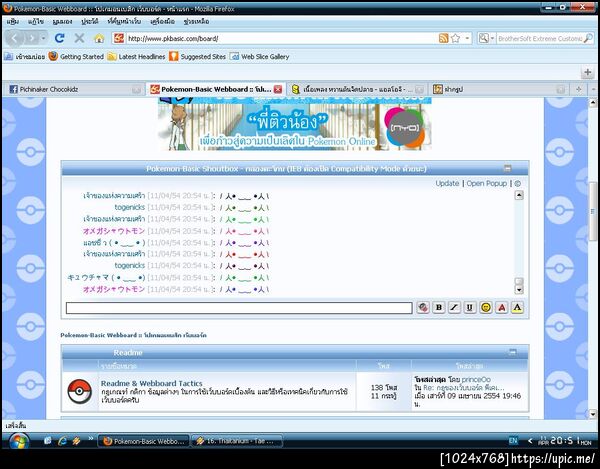Click the BrotherSoft Extreme search field
The image size is (600, 469).
(x=540, y=38)
